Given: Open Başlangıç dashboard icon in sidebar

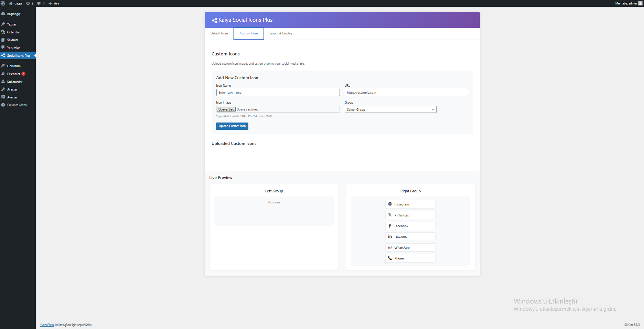Looking at the screenshot, I should coord(3,14).
